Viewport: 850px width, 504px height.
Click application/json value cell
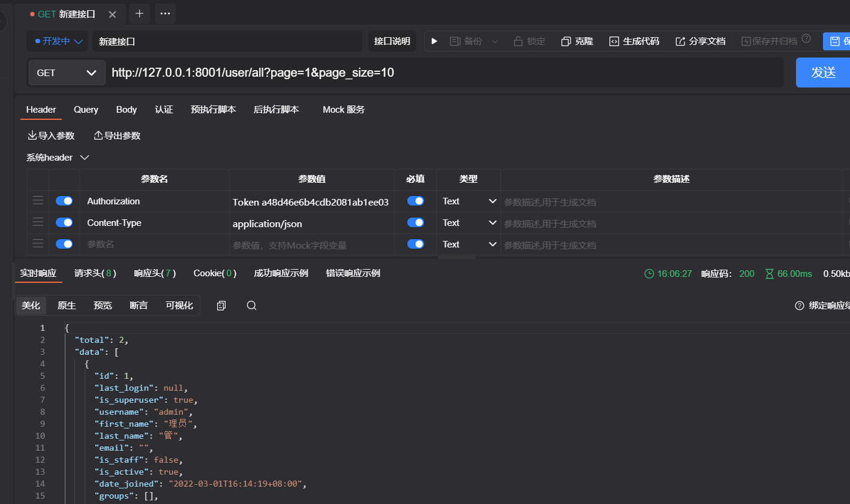coord(312,224)
